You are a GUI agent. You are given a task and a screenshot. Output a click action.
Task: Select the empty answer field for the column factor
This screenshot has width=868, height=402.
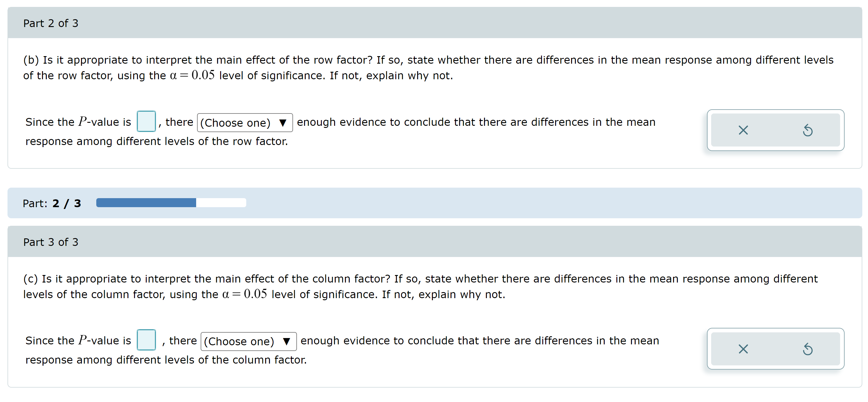pyautogui.click(x=146, y=340)
